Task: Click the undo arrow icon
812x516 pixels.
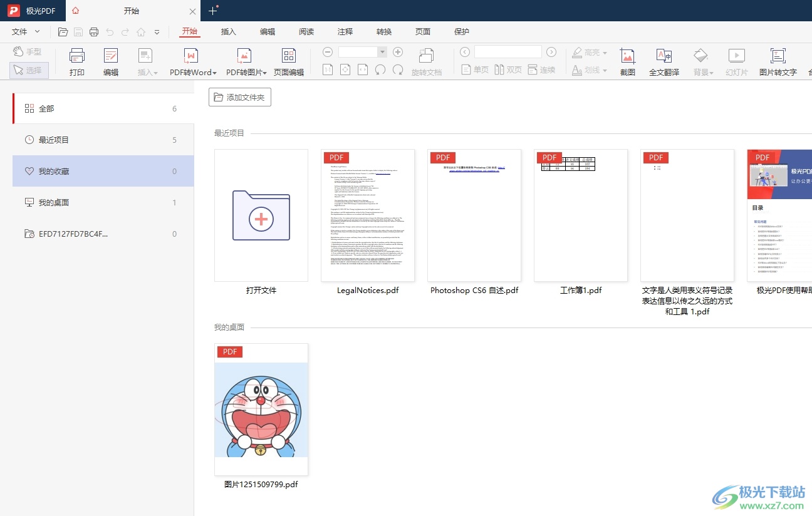Action: (x=110, y=32)
